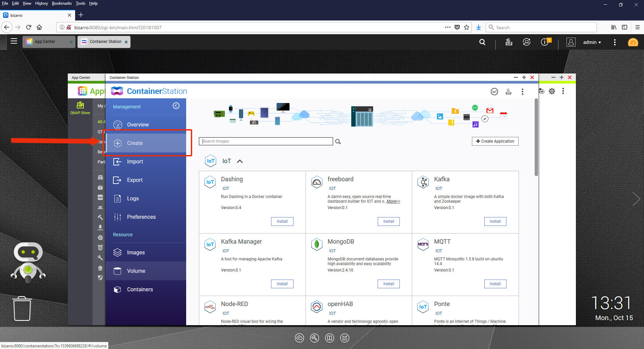This screenshot has height=349, width=644.
Task: Install the Dashing container
Action: (282, 221)
